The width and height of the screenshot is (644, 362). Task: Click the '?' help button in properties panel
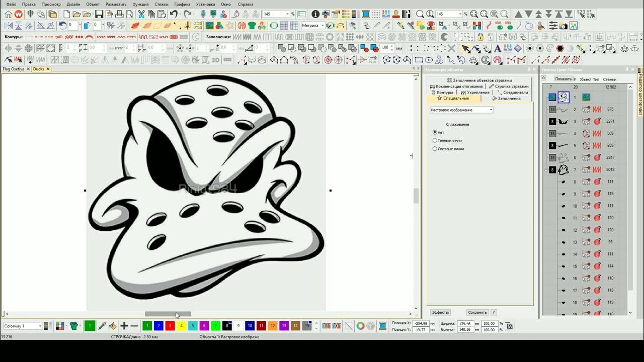494,312
